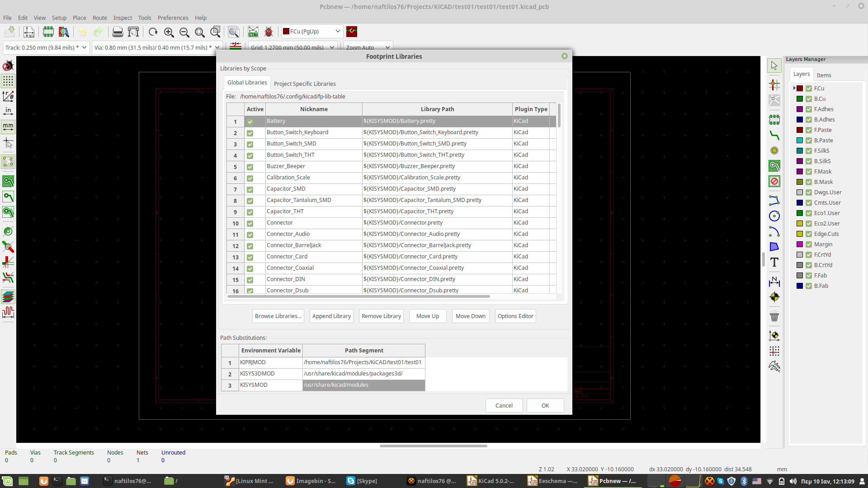This screenshot has height=488, width=868.
Task: Toggle grid display icon in left toolbar
Action: 8,81
